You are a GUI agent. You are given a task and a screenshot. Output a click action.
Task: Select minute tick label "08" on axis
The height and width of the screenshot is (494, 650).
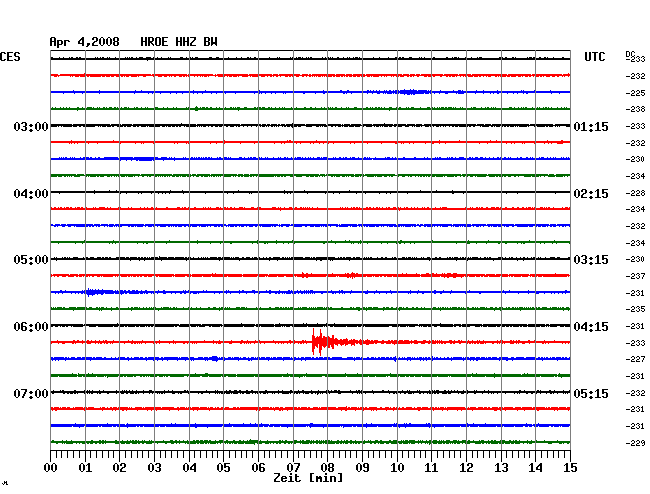click(x=327, y=468)
